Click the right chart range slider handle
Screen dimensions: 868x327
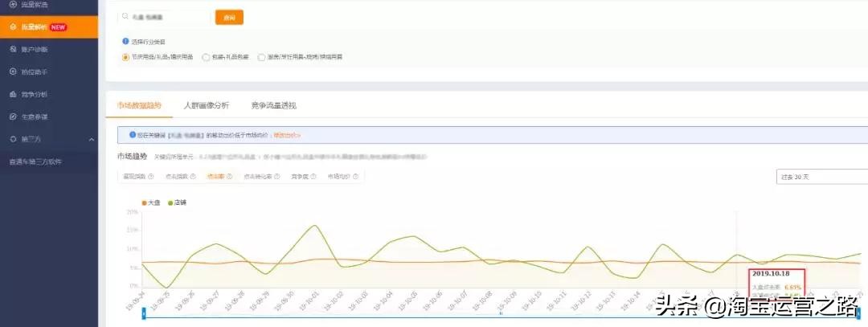(x=858, y=313)
